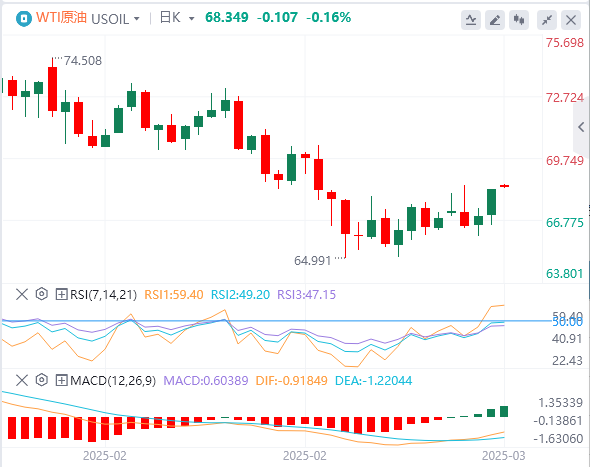Open the indicator line chart icon

tap(471, 20)
